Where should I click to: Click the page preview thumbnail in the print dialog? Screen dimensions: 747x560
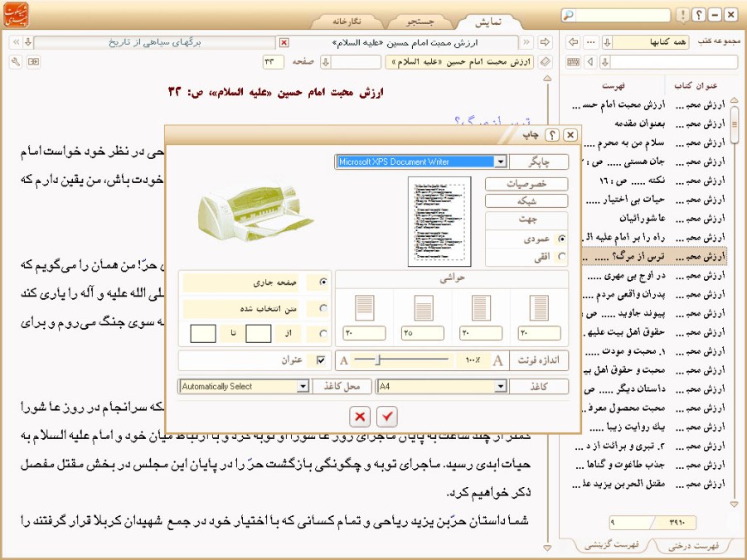pos(439,221)
